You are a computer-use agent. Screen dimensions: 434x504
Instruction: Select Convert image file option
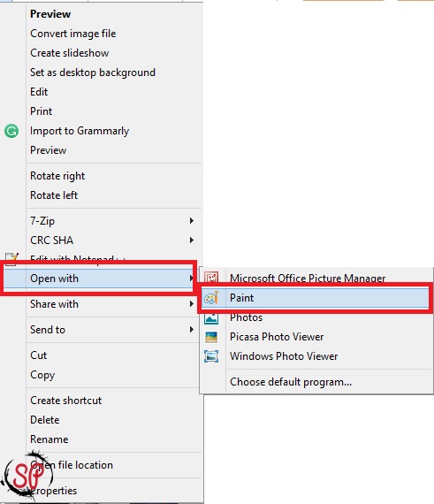pos(72,34)
